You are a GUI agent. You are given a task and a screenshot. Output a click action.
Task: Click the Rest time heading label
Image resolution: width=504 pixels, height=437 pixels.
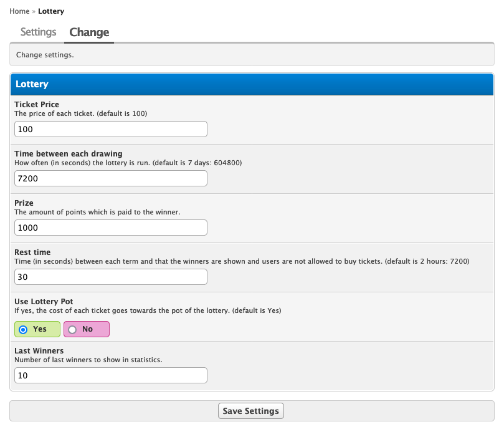pyautogui.click(x=32, y=252)
